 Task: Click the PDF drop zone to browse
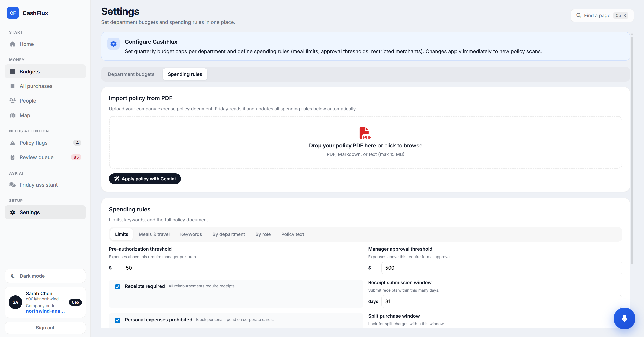[365, 142]
